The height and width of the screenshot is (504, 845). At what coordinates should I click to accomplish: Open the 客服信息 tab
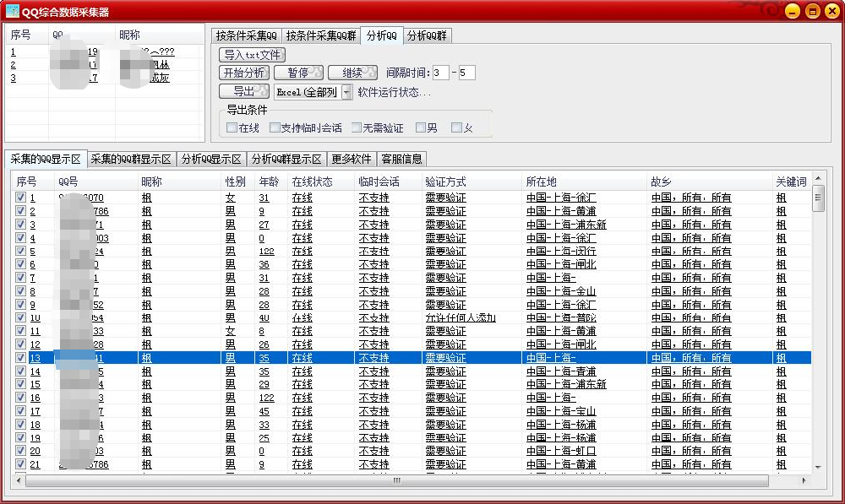[x=401, y=159]
